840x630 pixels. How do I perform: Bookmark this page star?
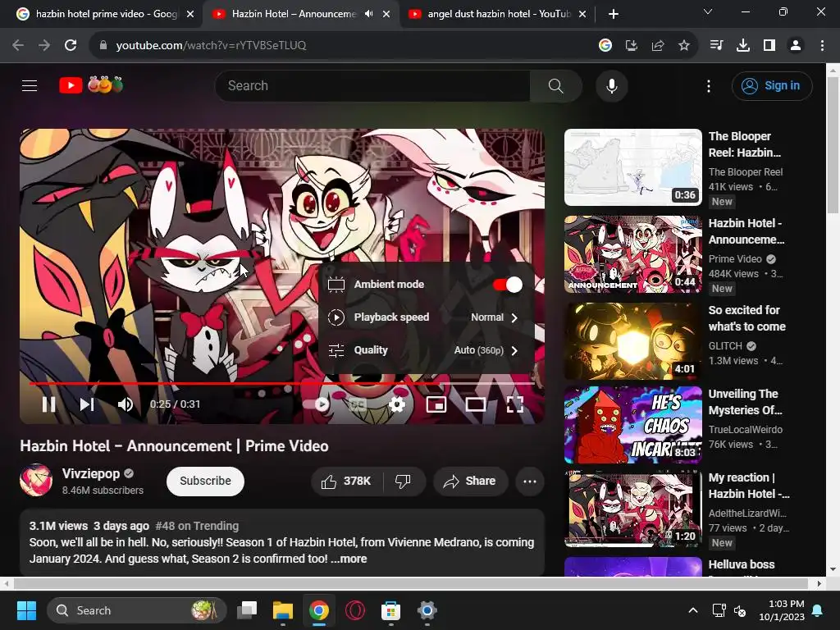point(684,46)
